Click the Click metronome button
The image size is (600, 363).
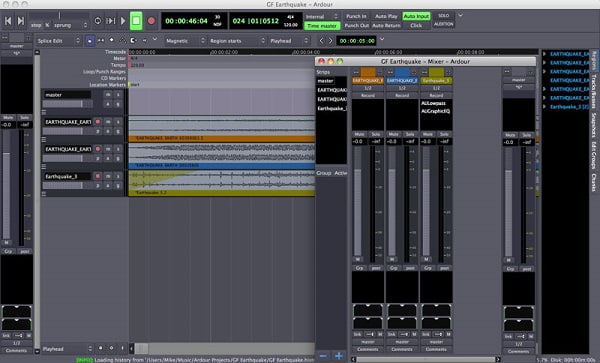pos(416,26)
